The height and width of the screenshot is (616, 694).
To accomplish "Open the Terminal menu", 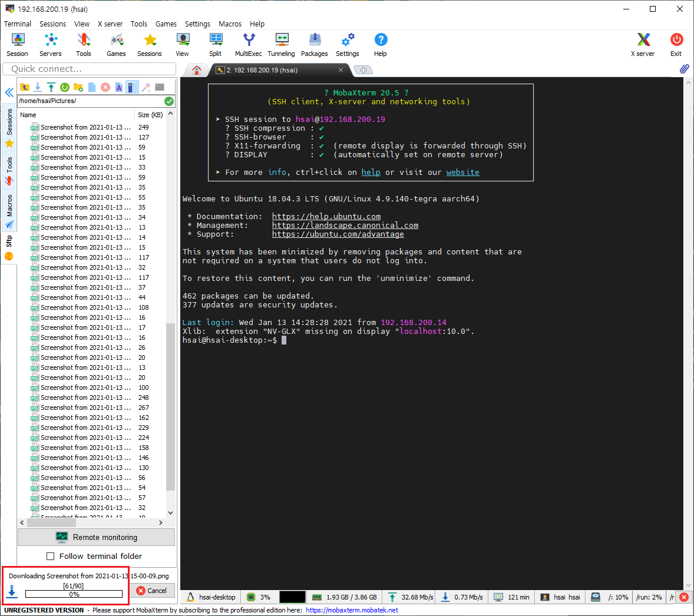I will (x=18, y=24).
